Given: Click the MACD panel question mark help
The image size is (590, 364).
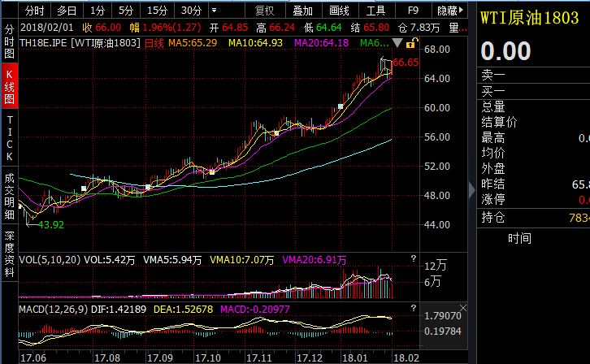Looking at the screenshot, I should point(414,308).
